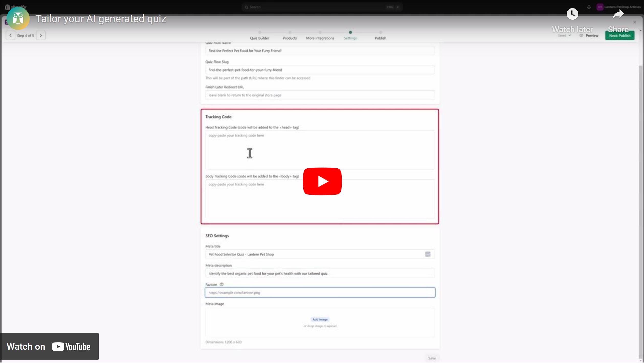Click the 'or drop image to upload' text
644x363 pixels.
click(320, 326)
